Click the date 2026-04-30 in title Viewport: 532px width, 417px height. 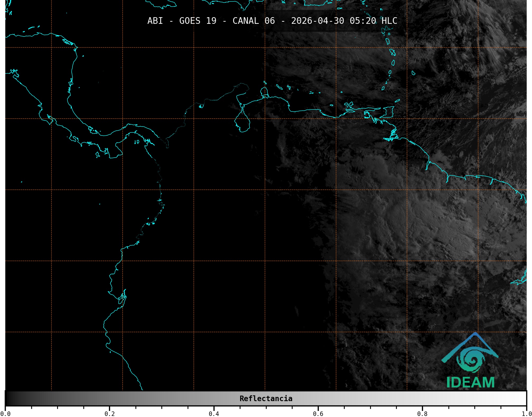pyautogui.click(x=317, y=21)
